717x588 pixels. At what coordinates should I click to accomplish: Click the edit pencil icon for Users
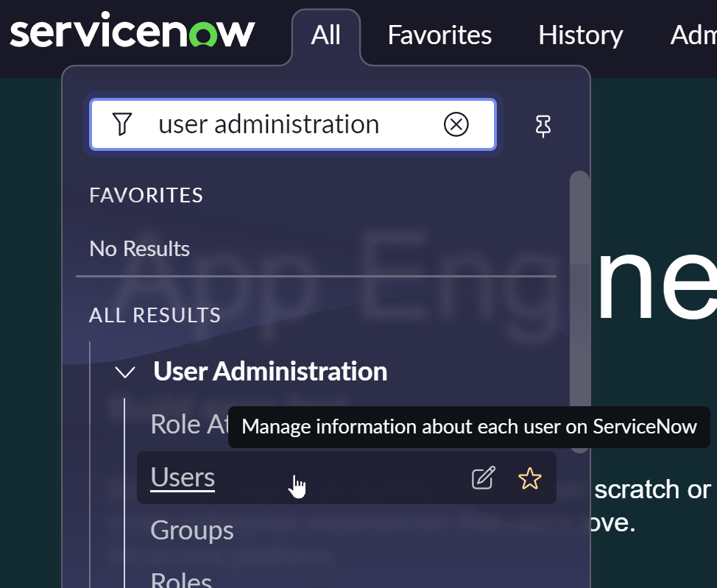click(x=483, y=478)
